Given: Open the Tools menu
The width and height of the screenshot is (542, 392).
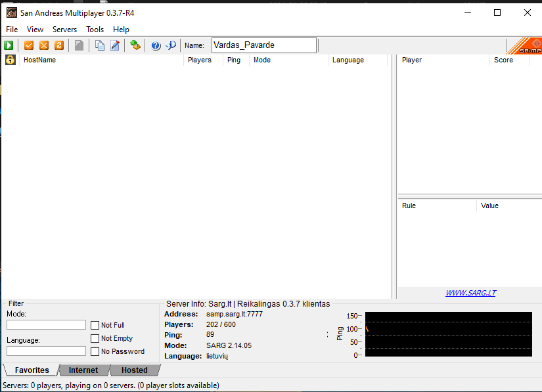Looking at the screenshot, I should 95,30.
